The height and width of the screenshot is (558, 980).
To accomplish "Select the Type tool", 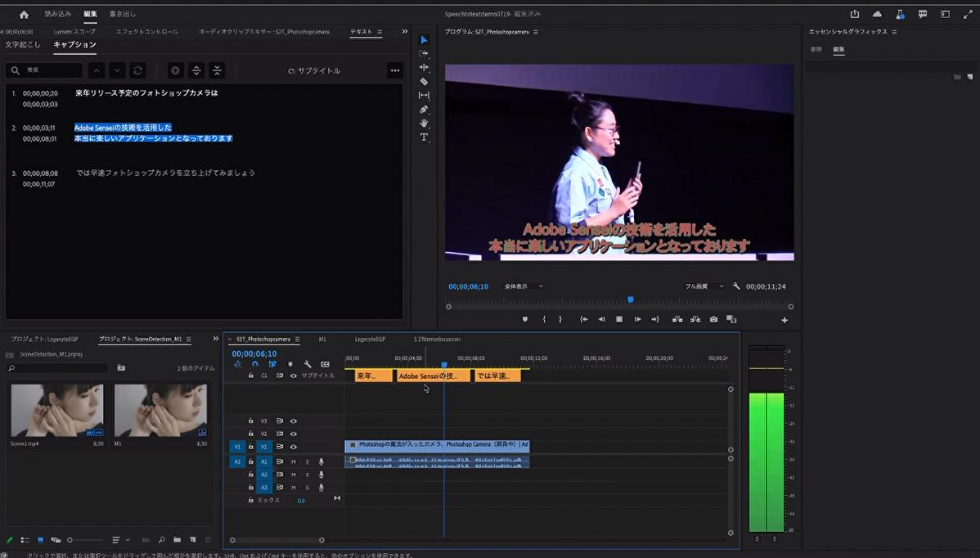I will coord(424,137).
